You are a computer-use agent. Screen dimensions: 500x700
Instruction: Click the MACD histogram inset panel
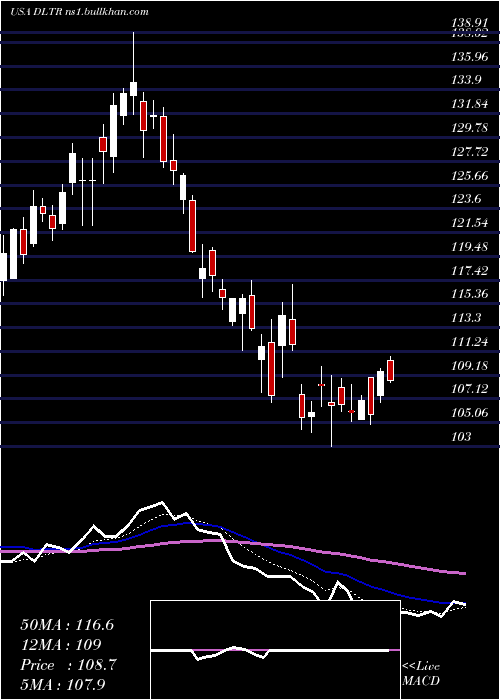[275, 650]
